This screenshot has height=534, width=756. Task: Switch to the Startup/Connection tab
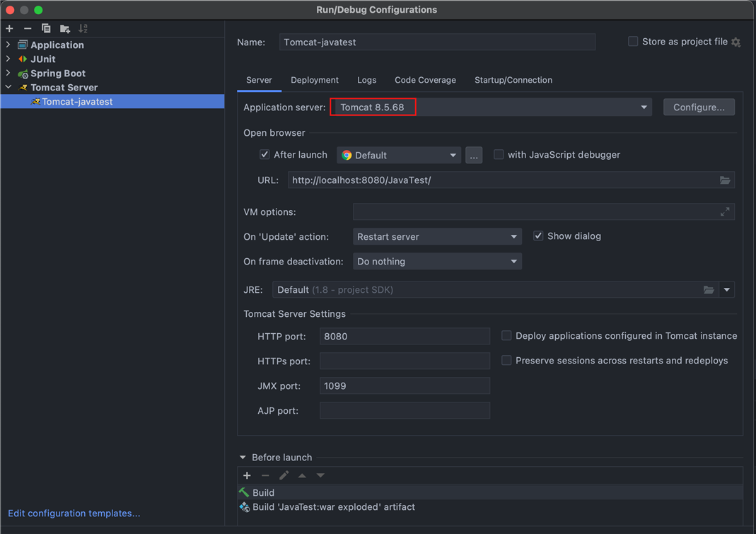[513, 80]
